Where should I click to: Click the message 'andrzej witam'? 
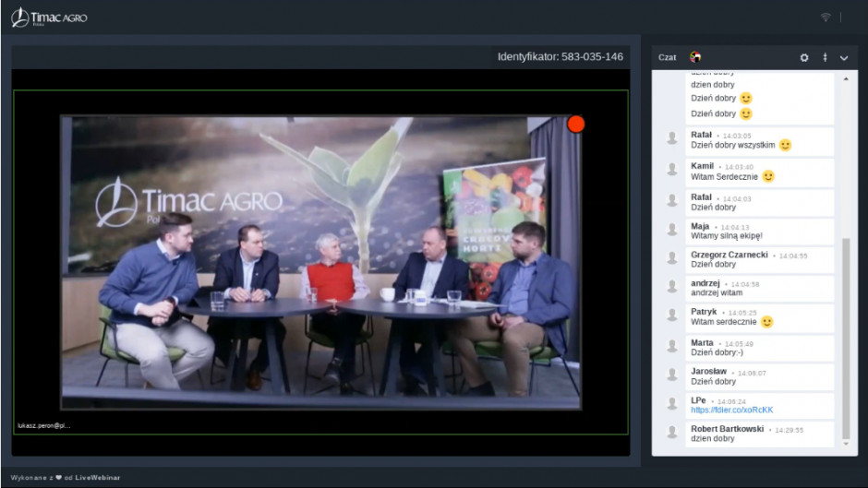tap(717, 292)
